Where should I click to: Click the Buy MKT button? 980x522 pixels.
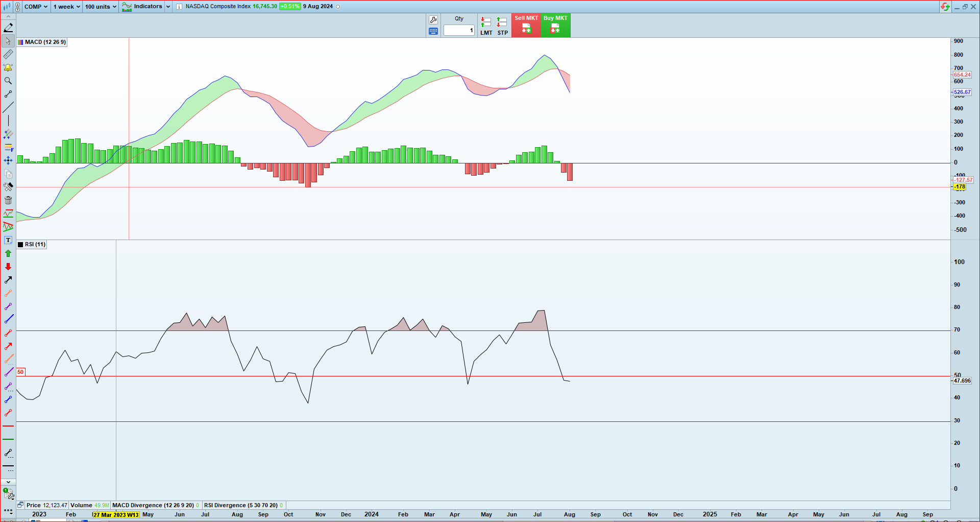[x=555, y=25]
